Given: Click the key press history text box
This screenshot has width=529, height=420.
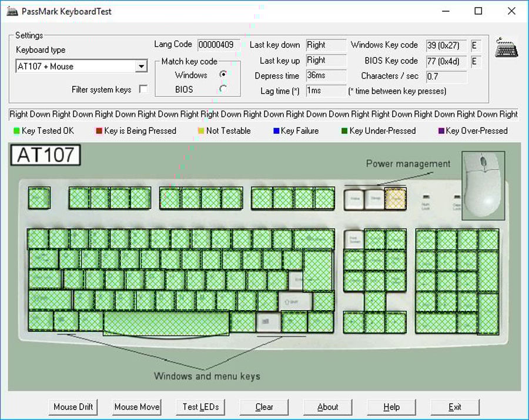Looking at the screenshot, I should pyautogui.click(x=263, y=115).
